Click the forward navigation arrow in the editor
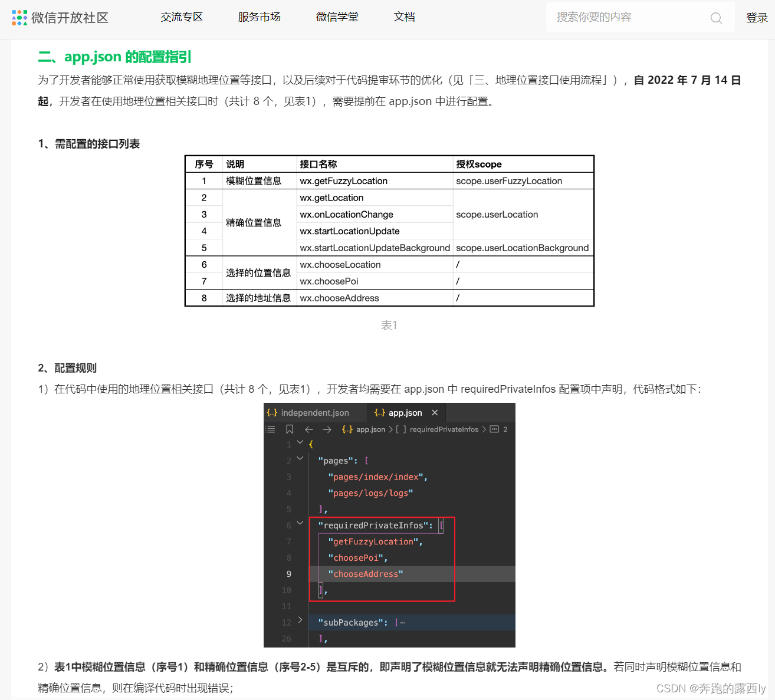Image resolution: width=775 pixels, height=700 pixels. click(328, 429)
